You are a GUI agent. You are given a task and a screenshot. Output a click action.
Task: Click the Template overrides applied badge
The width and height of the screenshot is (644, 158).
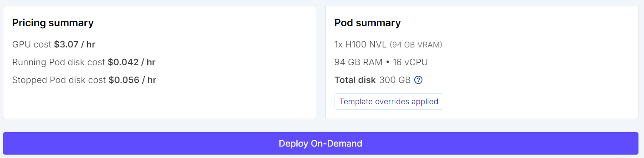389,102
